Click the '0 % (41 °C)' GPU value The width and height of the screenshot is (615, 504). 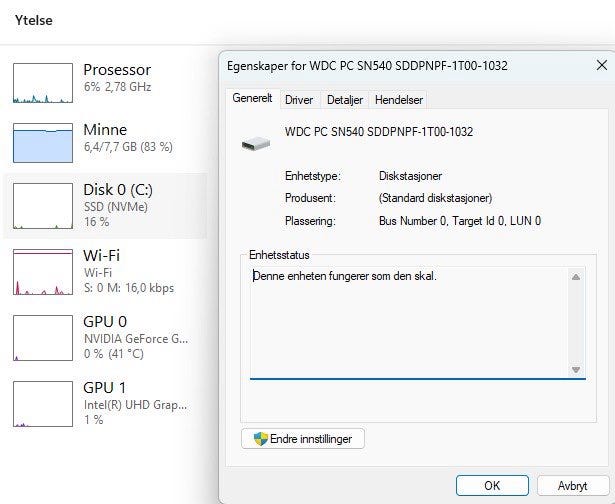[114, 354]
